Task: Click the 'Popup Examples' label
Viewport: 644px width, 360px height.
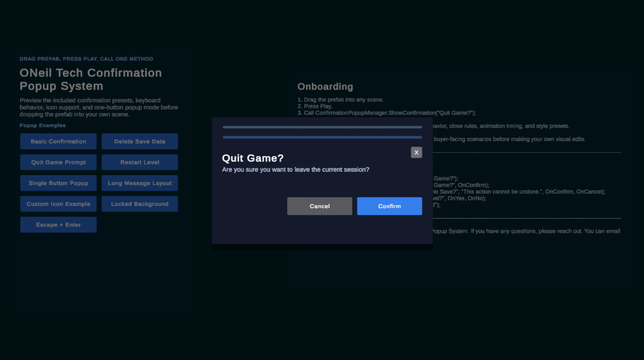Action: 43,126
